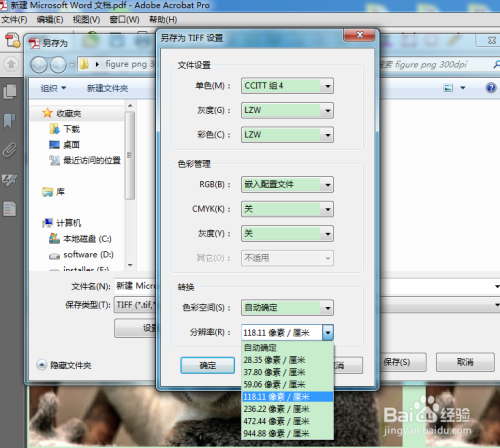
Task: Choose 37.80 像素/厘米 resolution
Action: 287,372
